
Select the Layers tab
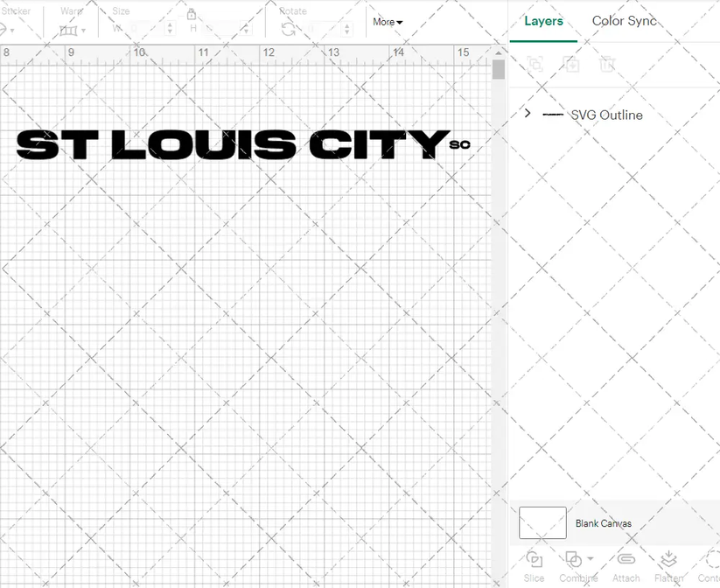coord(543,20)
